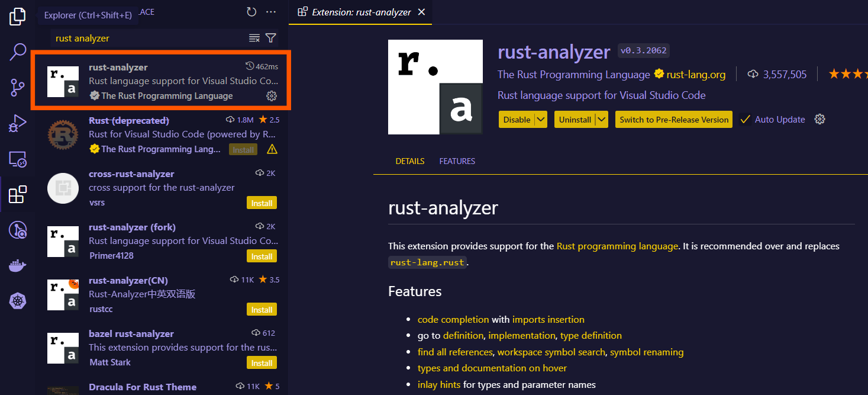Open the symbol renaming link

click(x=647, y=352)
